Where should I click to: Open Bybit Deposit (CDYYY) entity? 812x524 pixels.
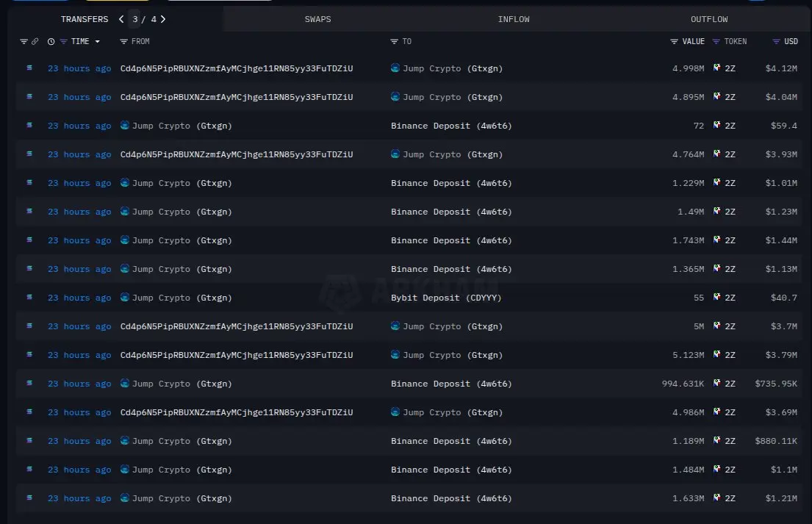(446, 298)
